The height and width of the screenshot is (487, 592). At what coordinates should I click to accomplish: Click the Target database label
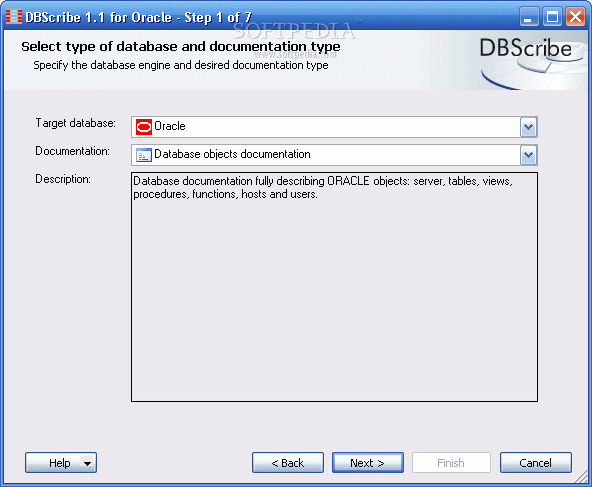point(76,123)
